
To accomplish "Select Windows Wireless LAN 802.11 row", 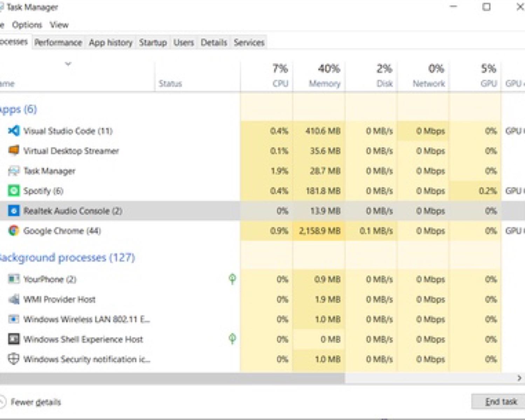I will tap(262, 319).
